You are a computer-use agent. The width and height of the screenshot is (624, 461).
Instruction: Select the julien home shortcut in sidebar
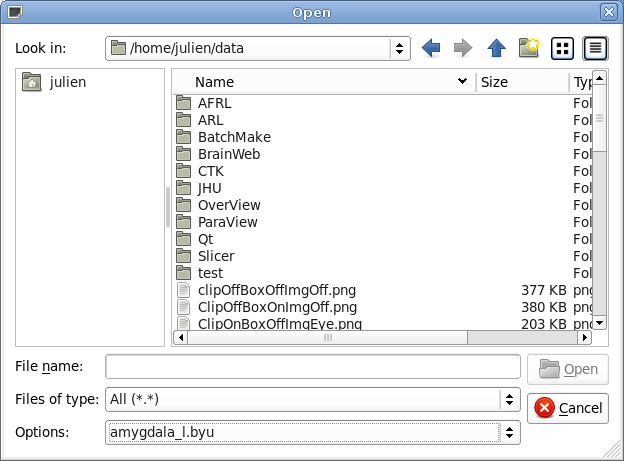click(67, 82)
